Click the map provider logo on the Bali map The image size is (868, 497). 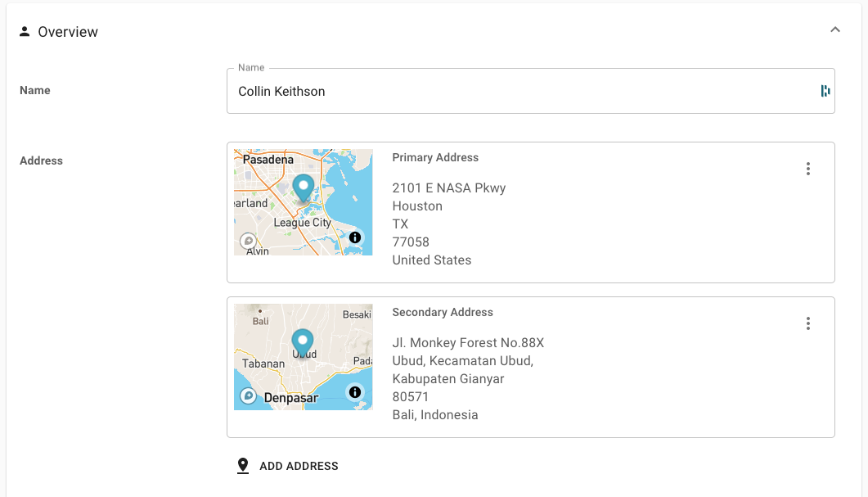(x=248, y=396)
